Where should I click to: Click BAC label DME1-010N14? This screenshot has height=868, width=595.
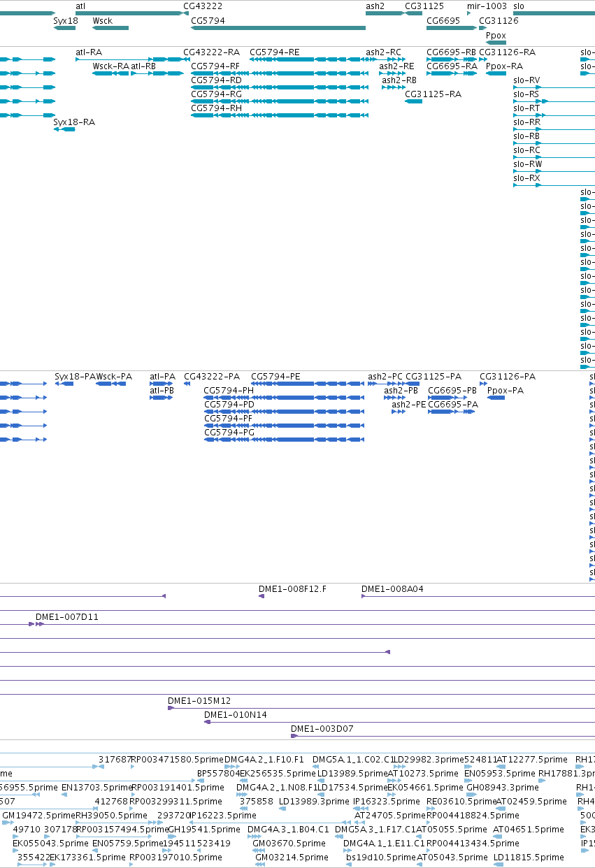coord(236,715)
